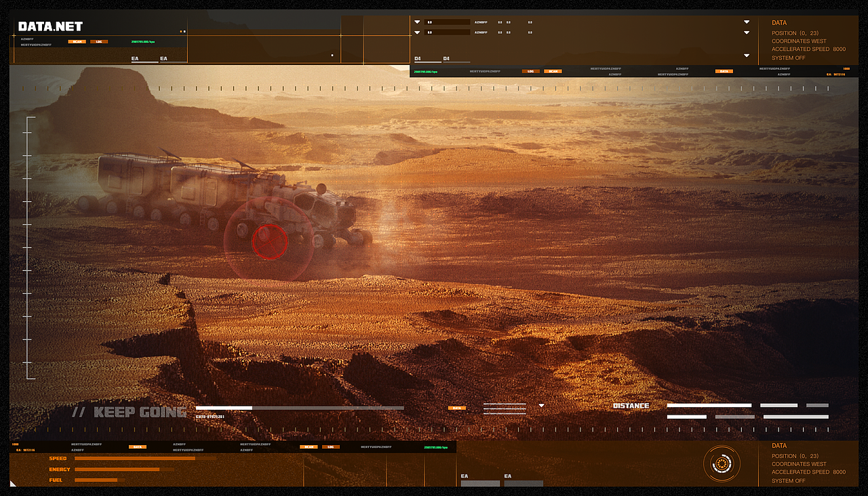Image resolution: width=868 pixels, height=496 pixels.
Task: Click the SCAN button under DATA.NET
Action: (x=77, y=41)
